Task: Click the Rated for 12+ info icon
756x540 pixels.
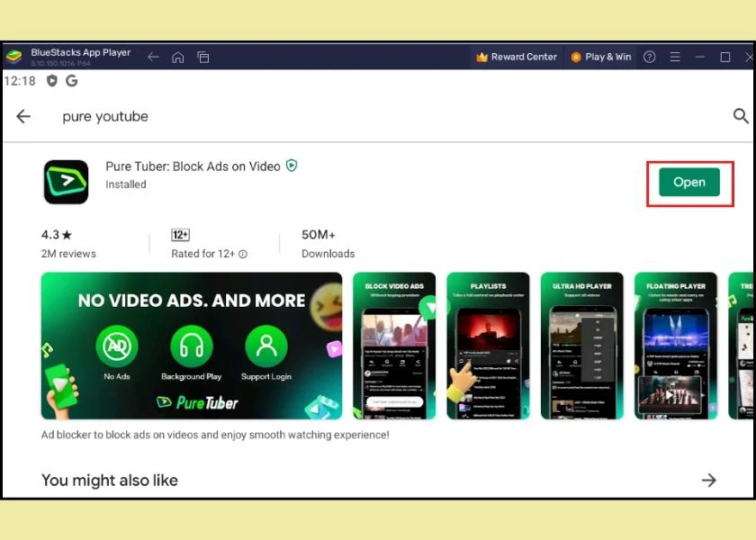Action: pyautogui.click(x=243, y=254)
